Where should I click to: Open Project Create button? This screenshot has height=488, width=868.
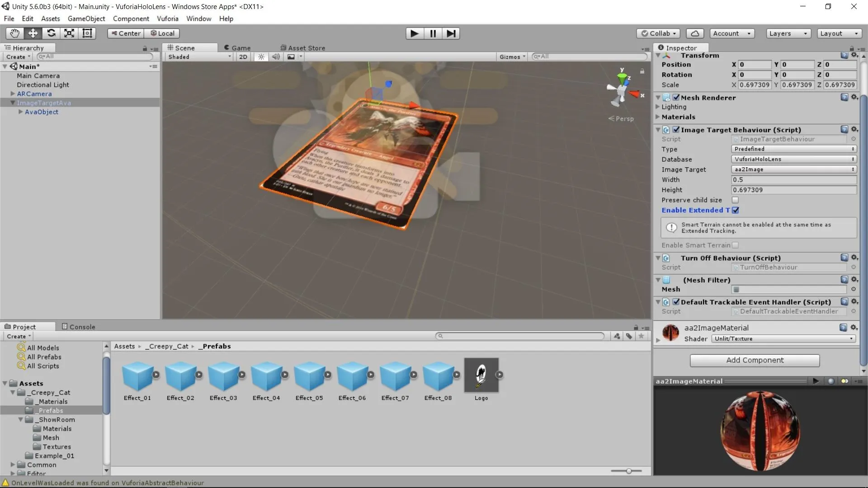pyautogui.click(x=19, y=336)
